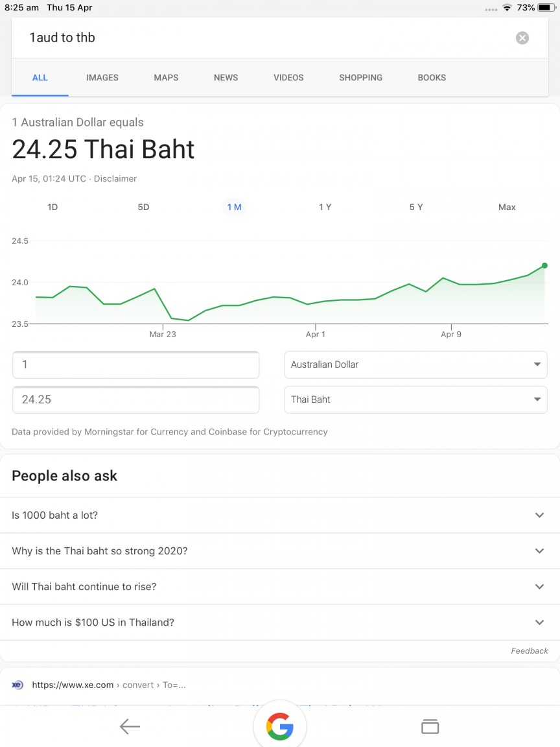Expand "Is 1000 baht a lot?"
The height and width of the screenshot is (747, 560).
(x=280, y=515)
